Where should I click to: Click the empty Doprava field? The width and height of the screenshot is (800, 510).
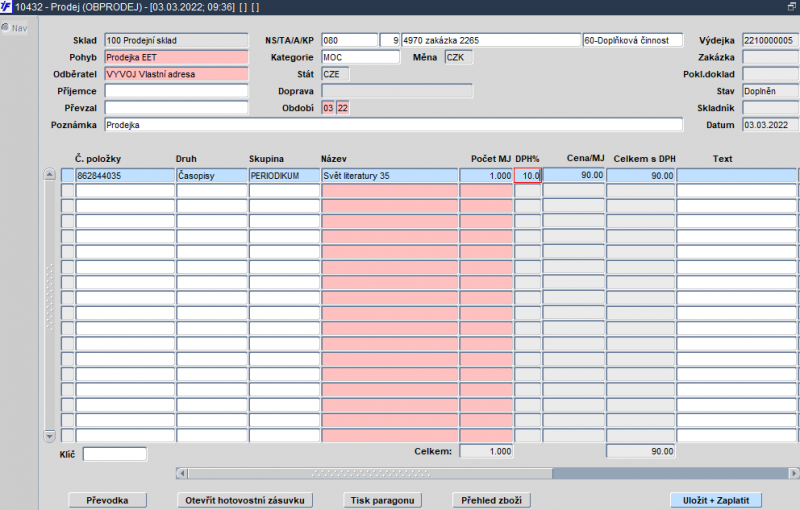[397, 91]
